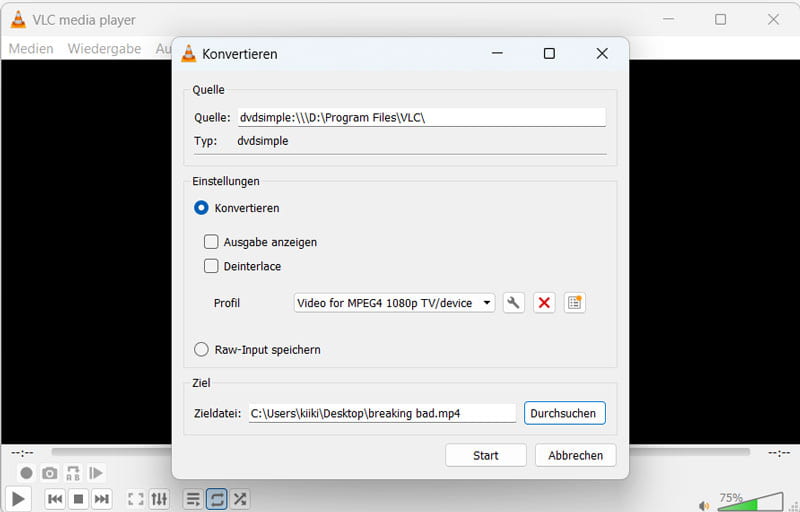800x512 pixels.
Task: Advance frame by frame button
Action: pos(96,473)
